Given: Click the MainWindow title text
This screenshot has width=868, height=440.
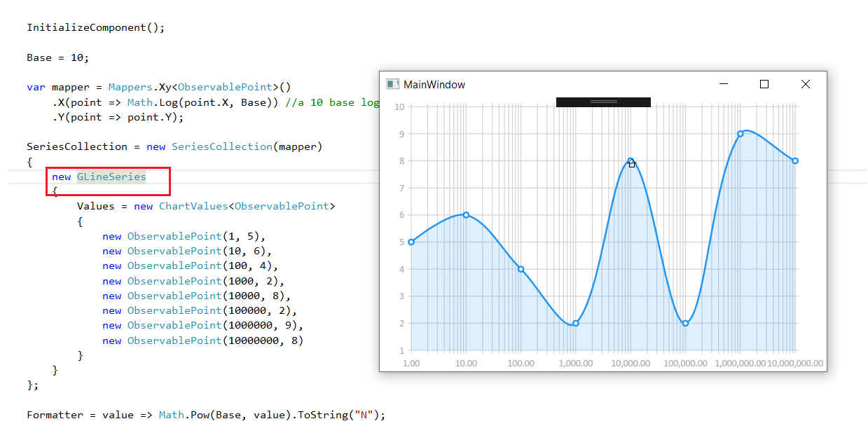Looking at the screenshot, I should (x=435, y=84).
